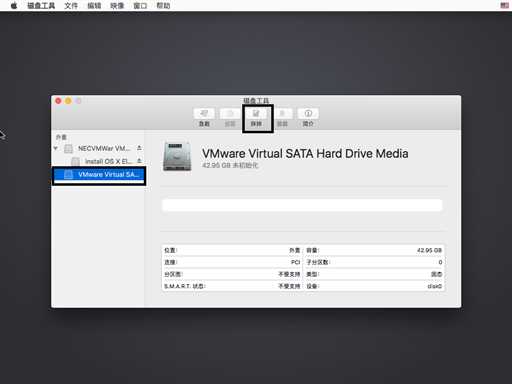
Task: Click the PCI connection value
Action: pos(295,262)
